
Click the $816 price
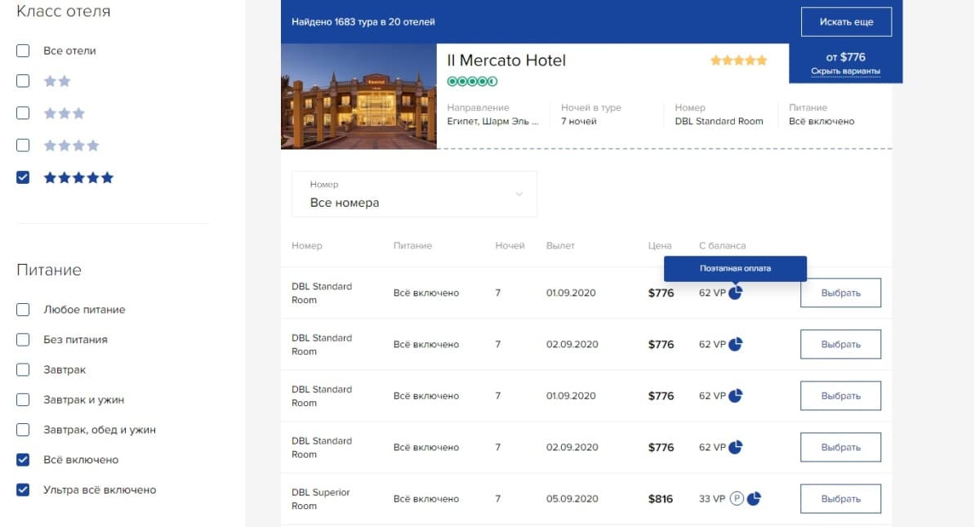point(661,498)
